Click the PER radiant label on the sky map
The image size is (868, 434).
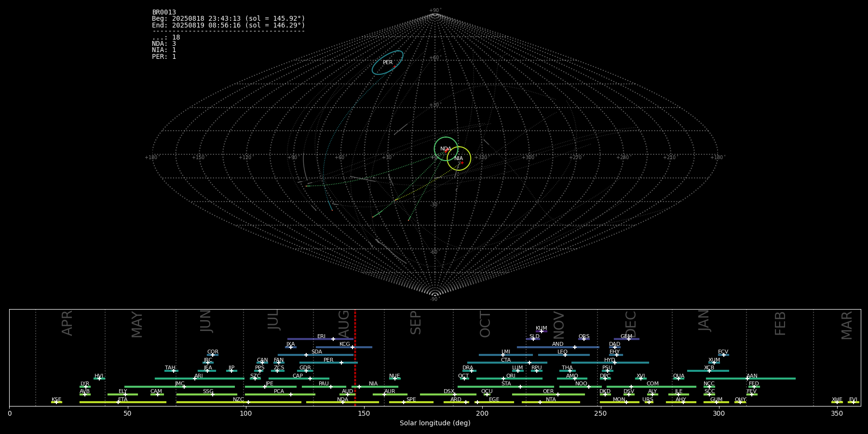point(388,63)
